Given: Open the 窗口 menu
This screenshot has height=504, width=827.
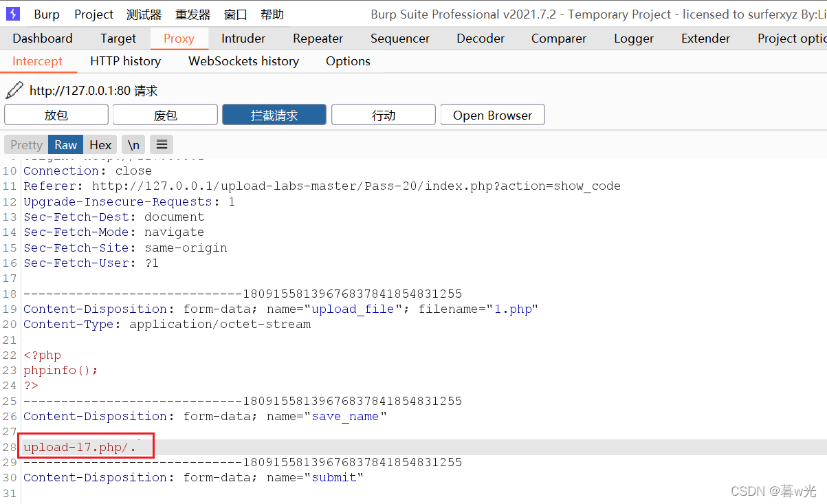Looking at the screenshot, I should pyautogui.click(x=236, y=14).
